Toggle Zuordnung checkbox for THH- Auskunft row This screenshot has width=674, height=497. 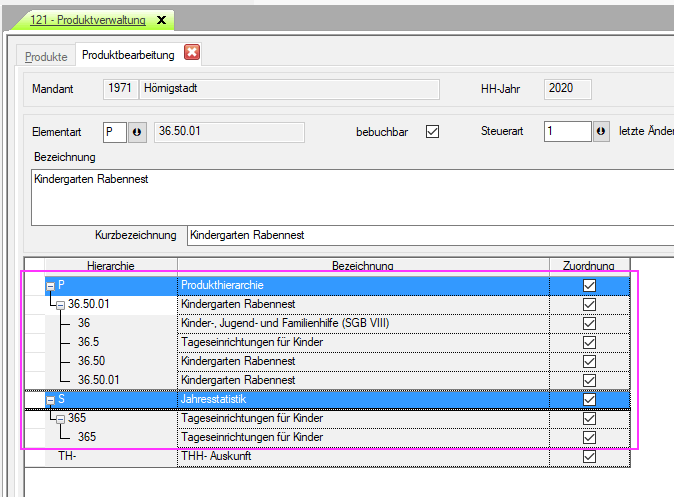589,456
